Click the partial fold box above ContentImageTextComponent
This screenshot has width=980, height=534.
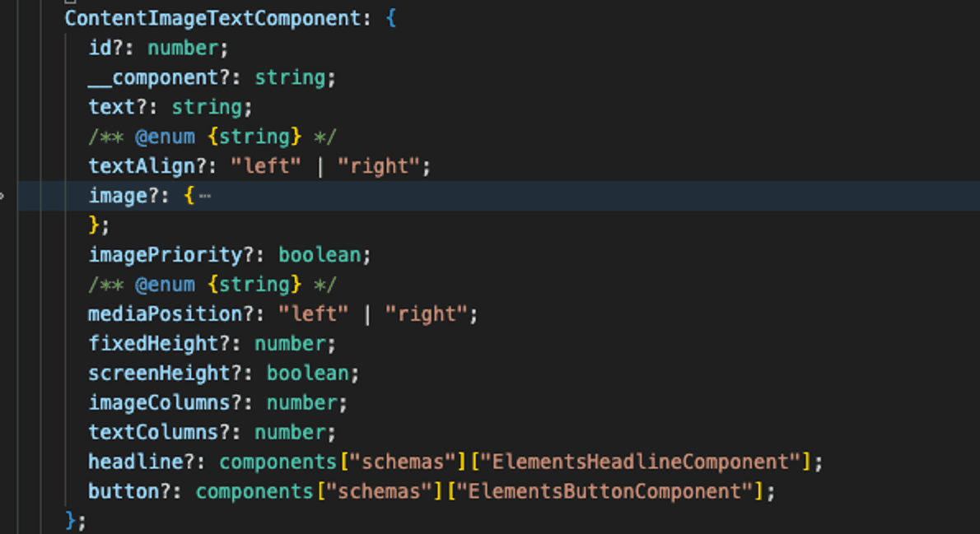click(70, 2)
